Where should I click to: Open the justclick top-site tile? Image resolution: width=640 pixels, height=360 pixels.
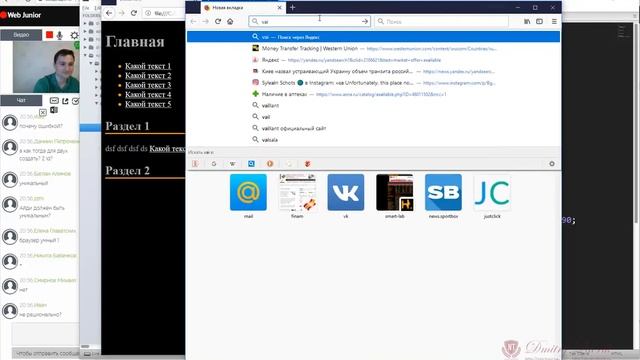pyautogui.click(x=492, y=193)
